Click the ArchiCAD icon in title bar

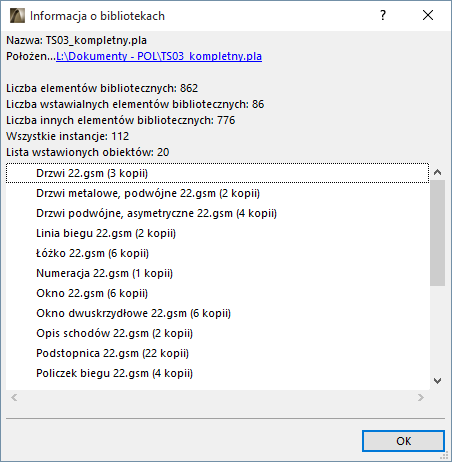[x=17, y=16]
